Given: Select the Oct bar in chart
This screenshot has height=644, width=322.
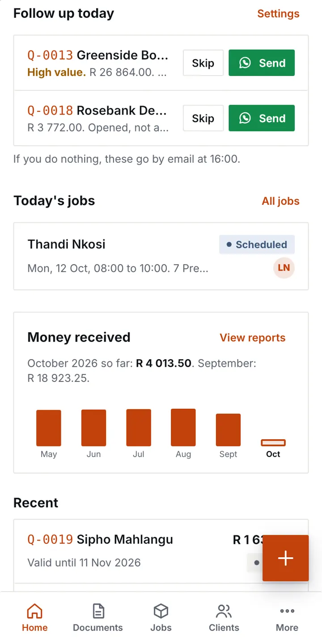Looking at the screenshot, I should point(273,443).
